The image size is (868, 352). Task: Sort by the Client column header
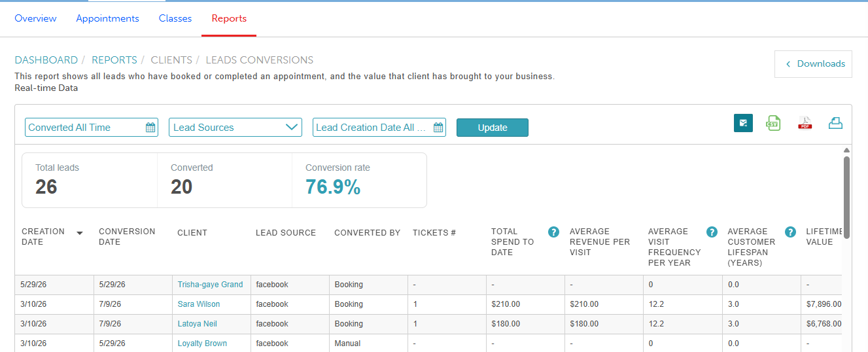click(192, 233)
